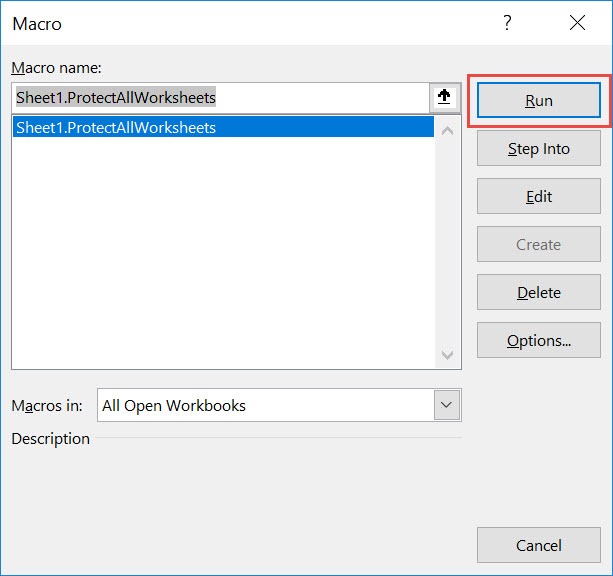Click the Run button
The height and width of the screenshot is (576, 613).
pos(538,100)
